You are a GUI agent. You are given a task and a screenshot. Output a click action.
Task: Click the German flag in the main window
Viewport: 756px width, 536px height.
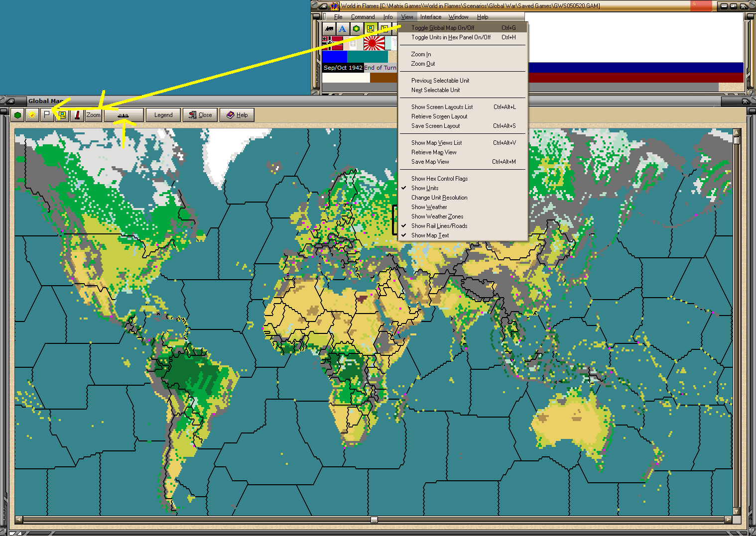click(x=333, y=43)
